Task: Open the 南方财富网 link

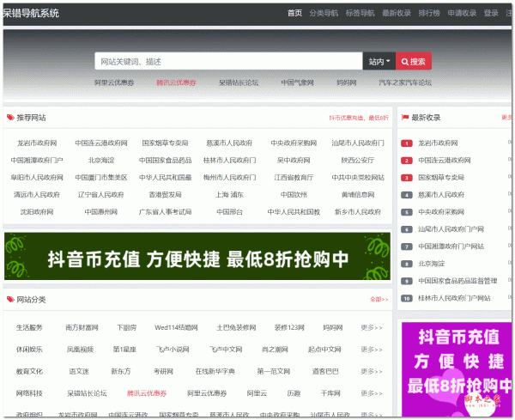Action: [82, 327]
